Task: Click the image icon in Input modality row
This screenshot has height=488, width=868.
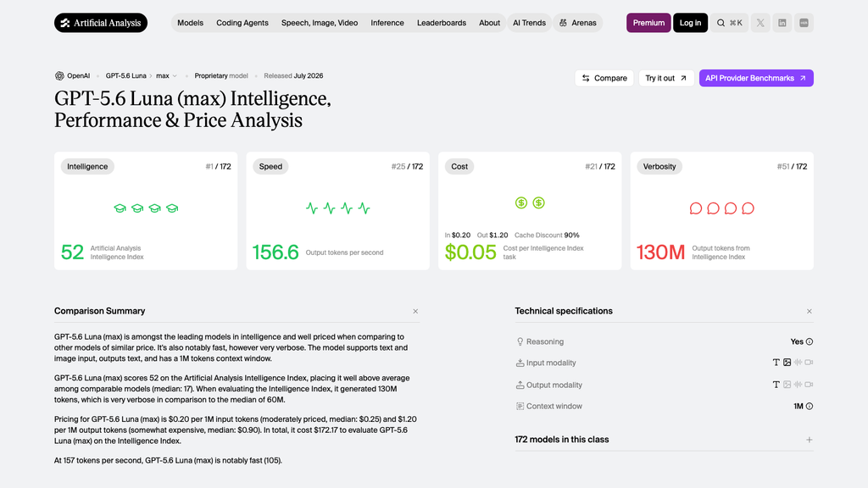Action: click(787, 363)
